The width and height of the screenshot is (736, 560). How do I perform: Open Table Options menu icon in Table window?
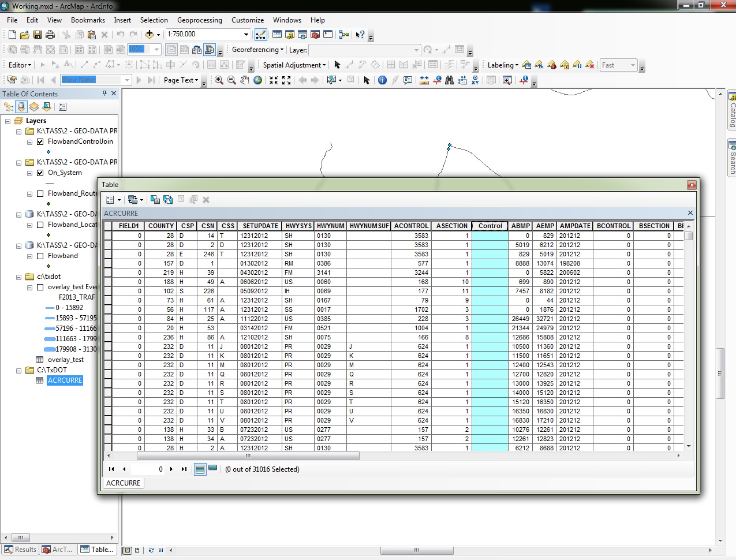(x=113, y=200)
